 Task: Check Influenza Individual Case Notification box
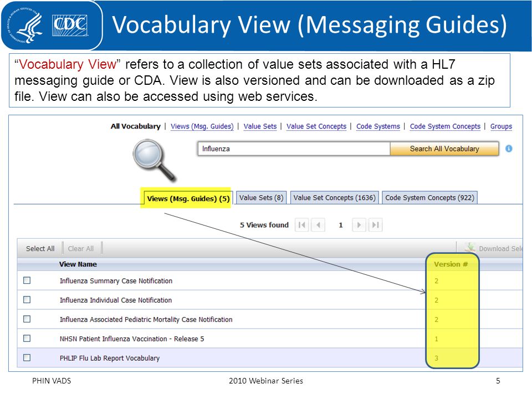[x=27, y=300]
